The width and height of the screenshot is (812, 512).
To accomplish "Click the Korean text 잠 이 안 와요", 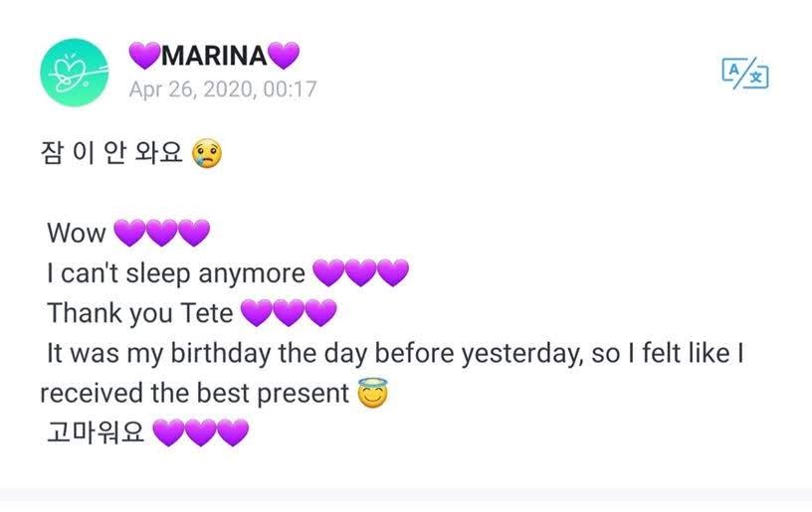I will point(111,153).
